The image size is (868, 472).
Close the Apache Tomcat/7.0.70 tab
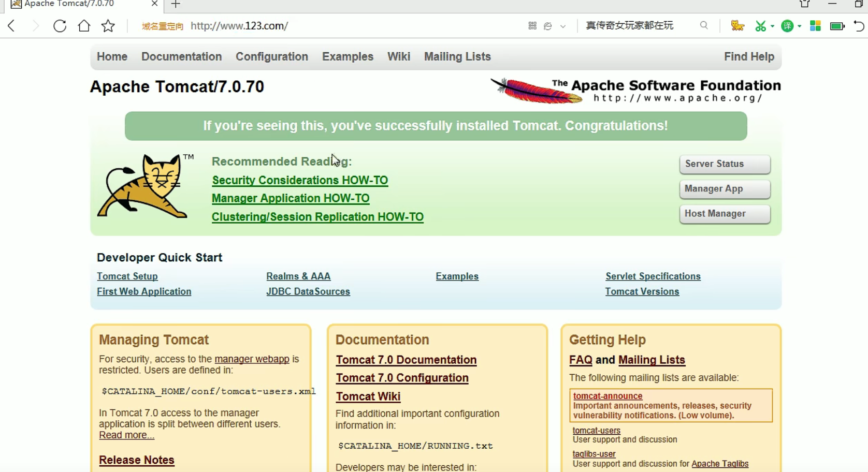click(154, 4)
